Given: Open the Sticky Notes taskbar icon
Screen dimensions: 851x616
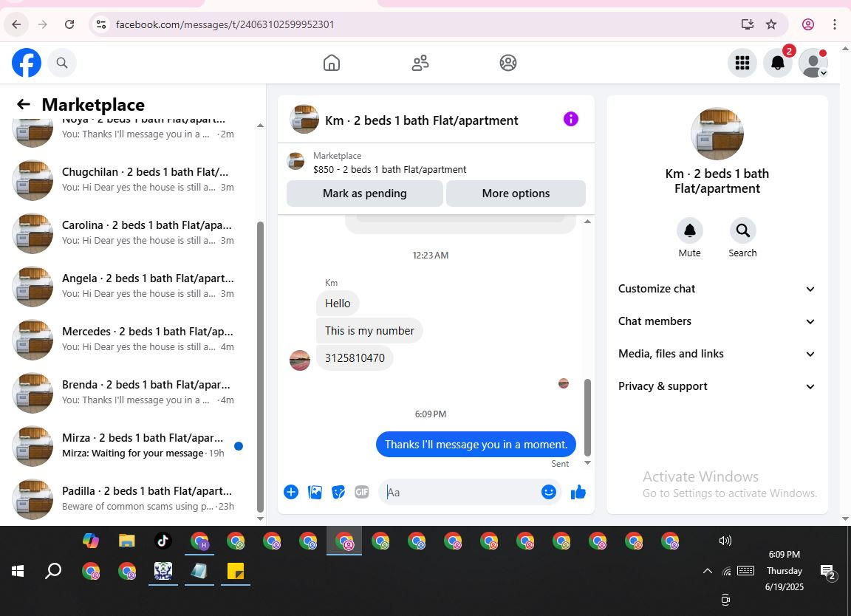Looking at the screenshot, I should pyautogui.click(x=236, y=571).
